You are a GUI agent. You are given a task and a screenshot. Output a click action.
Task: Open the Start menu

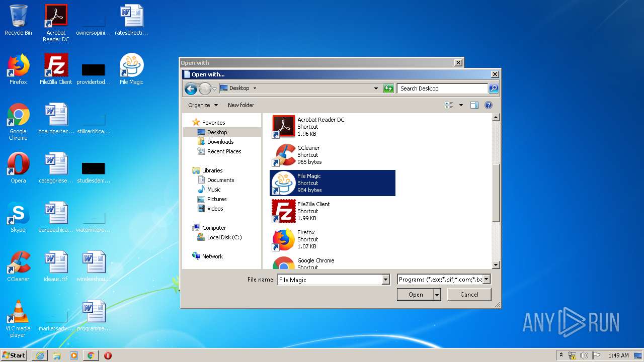14,355
